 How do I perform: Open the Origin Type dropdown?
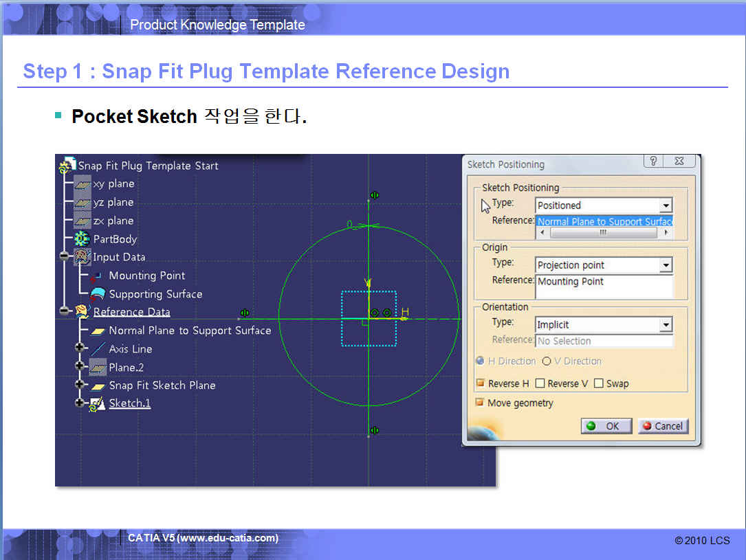(665, 265)
